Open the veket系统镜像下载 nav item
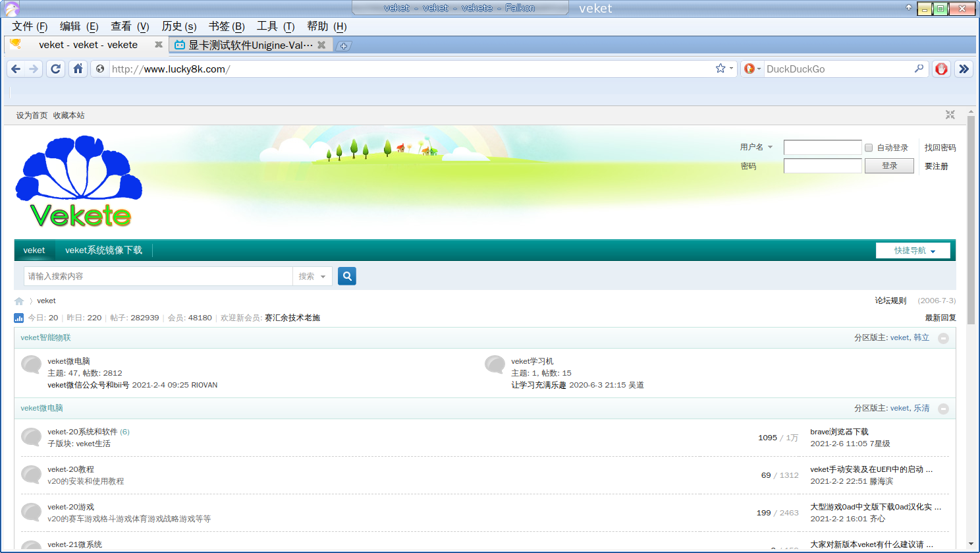The height and width of the screenshot is (553, 980). tap(103, 250)
